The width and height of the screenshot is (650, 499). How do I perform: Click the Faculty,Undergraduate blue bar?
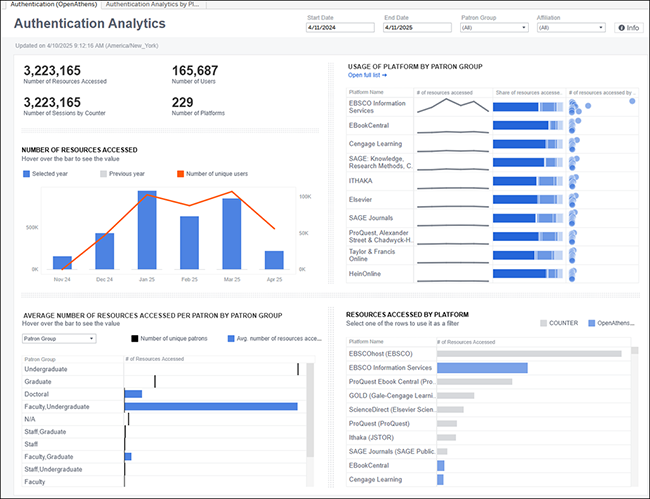click(x=211, y=407)
